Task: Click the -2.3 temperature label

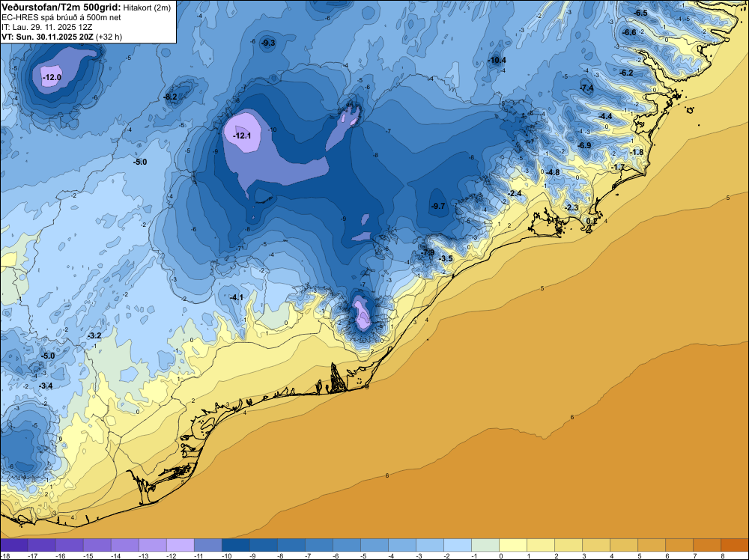Action: (x=571, y=207)
